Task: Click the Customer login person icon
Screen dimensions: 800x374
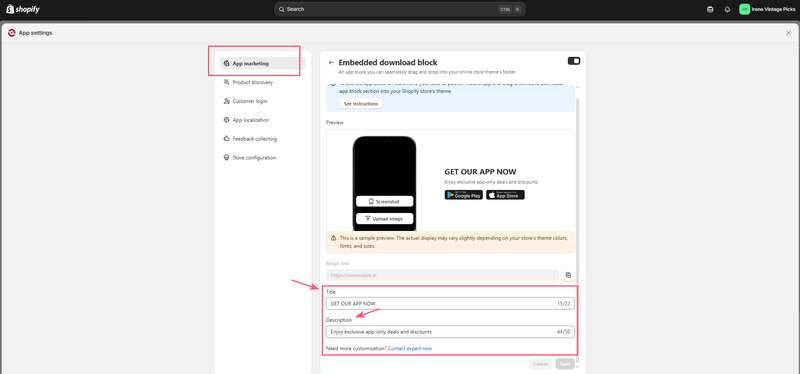Action: 227,101
